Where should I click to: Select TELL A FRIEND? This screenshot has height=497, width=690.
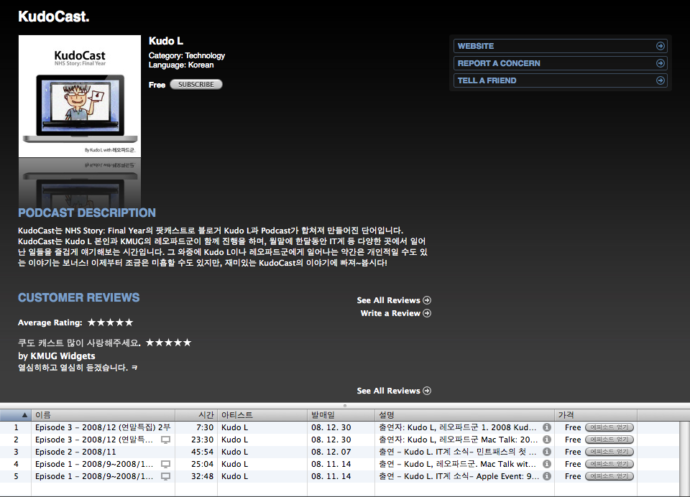pos(560,81)
